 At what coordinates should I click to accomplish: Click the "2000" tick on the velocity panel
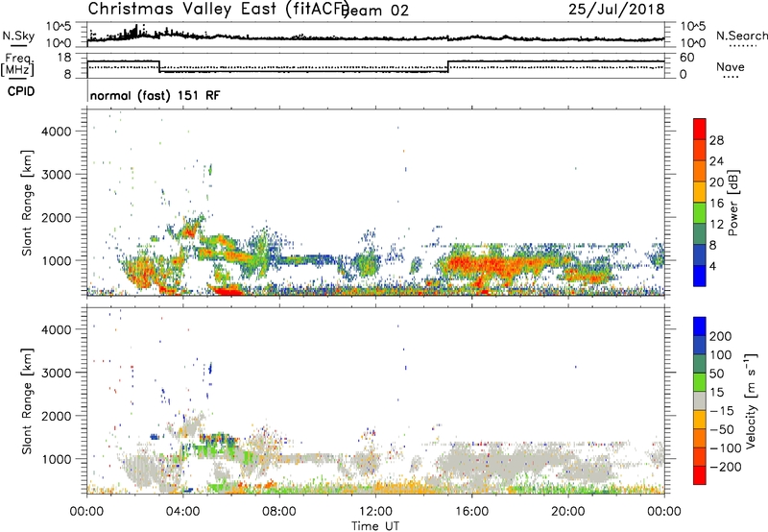point(57,416)
